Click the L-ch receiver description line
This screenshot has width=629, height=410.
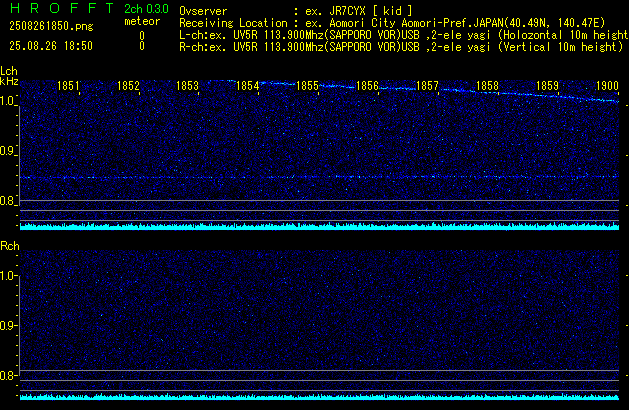point(404,35)
